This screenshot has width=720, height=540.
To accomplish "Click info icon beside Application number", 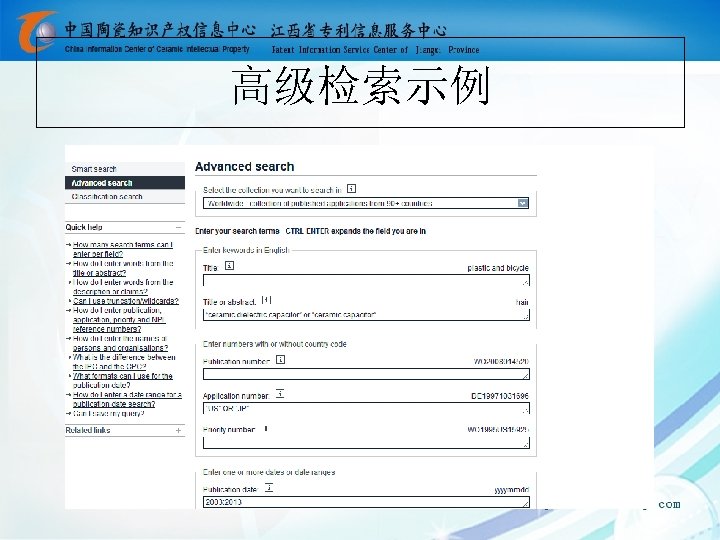I will 280,394.
